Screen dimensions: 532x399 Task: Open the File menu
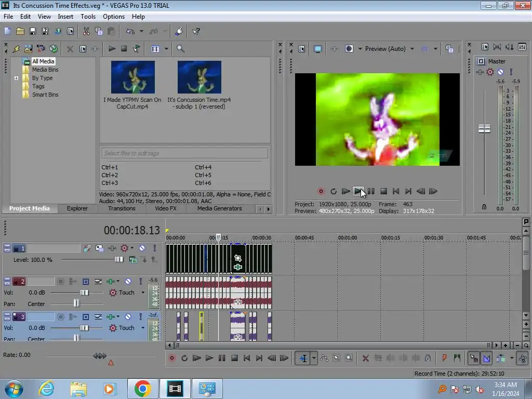point(8,16)
